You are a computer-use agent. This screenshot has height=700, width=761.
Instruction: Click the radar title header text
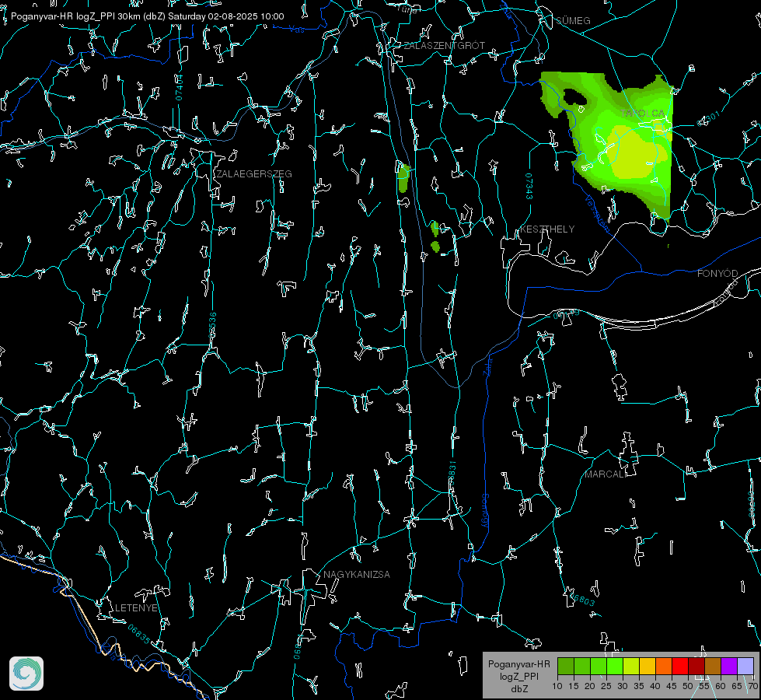coord(147,16)
